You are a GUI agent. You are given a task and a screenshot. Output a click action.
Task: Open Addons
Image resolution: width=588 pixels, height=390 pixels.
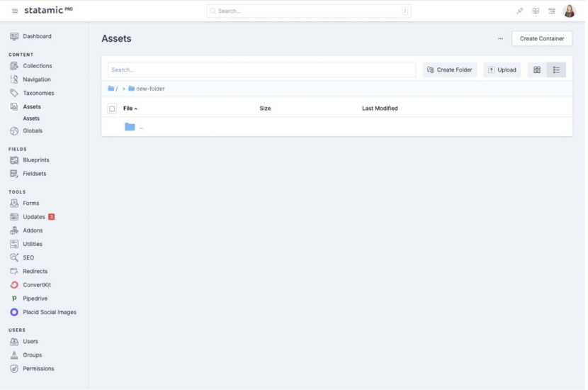(33, 230)
